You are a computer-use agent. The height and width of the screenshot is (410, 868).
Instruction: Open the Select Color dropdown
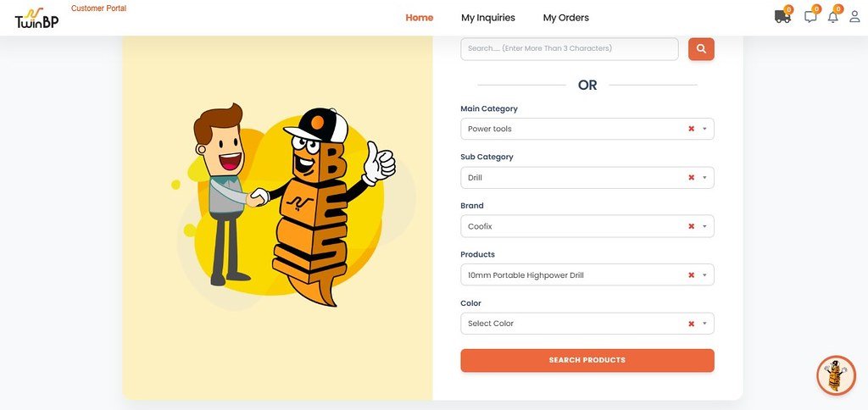tap(587, 324)
